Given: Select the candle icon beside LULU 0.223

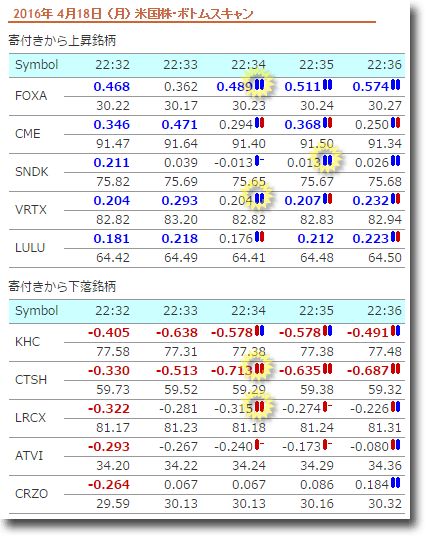Looking at the screenshot, I should pos(396,236).
